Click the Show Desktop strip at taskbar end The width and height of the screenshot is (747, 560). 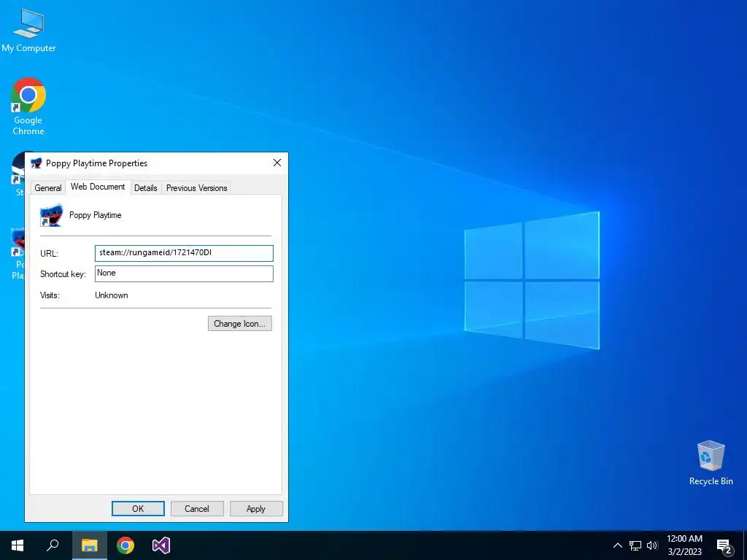(x=745, y=545)
